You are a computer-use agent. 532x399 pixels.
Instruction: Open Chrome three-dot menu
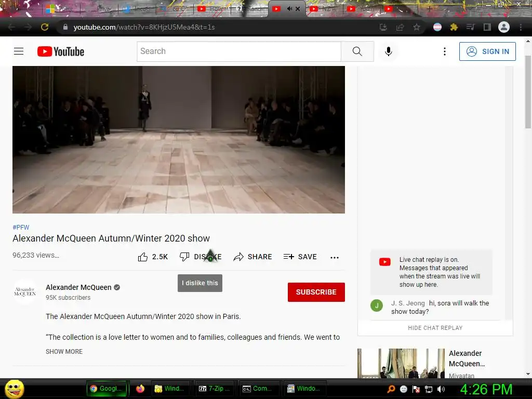click(x=521, y=27)
